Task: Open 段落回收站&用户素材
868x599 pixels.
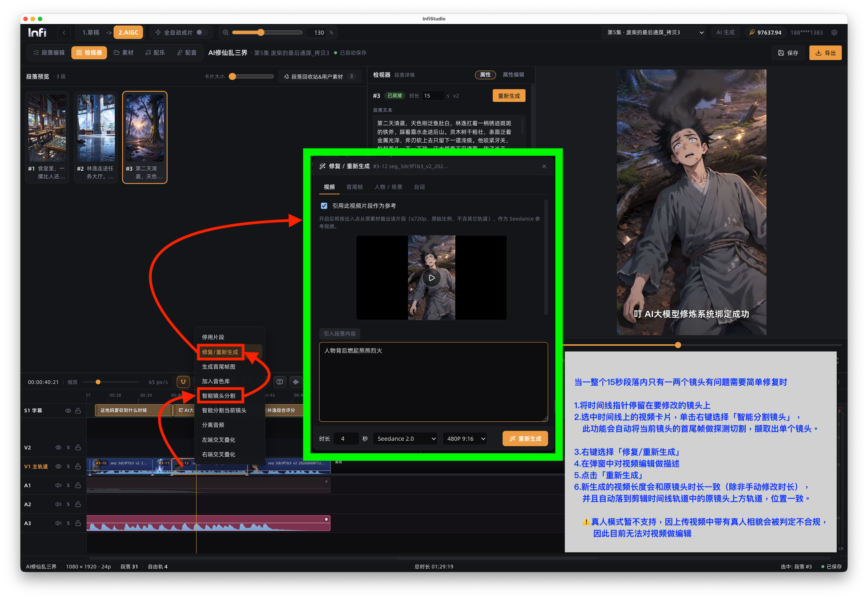Action: click(320, 76)
